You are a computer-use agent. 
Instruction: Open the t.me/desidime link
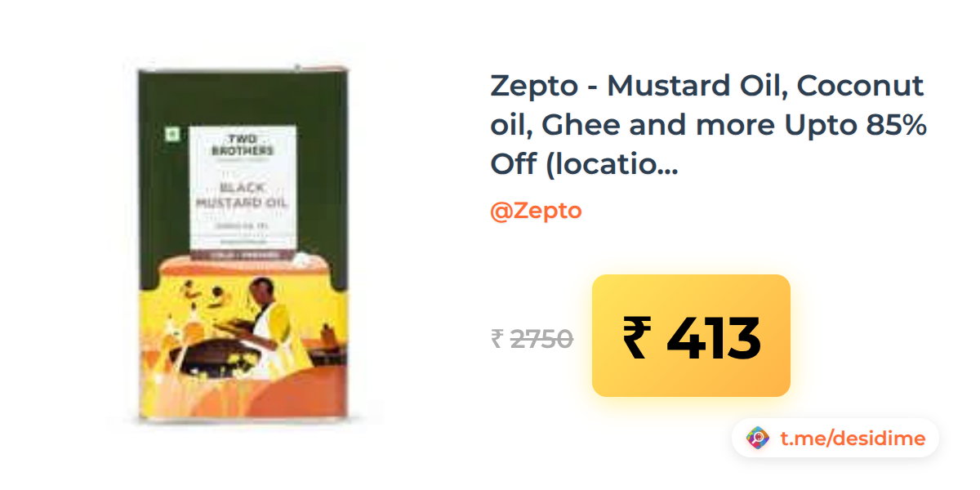click(852, 439)
